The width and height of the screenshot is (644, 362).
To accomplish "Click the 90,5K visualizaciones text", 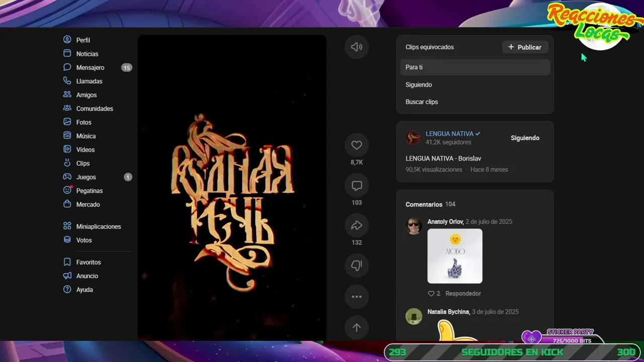I will pos(434,169).
